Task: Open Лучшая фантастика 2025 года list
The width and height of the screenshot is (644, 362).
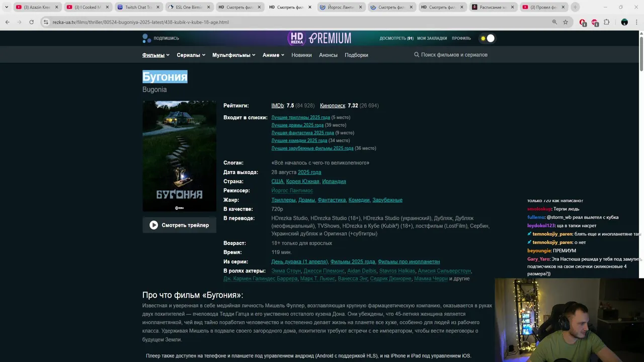Action: coord(302,133)
